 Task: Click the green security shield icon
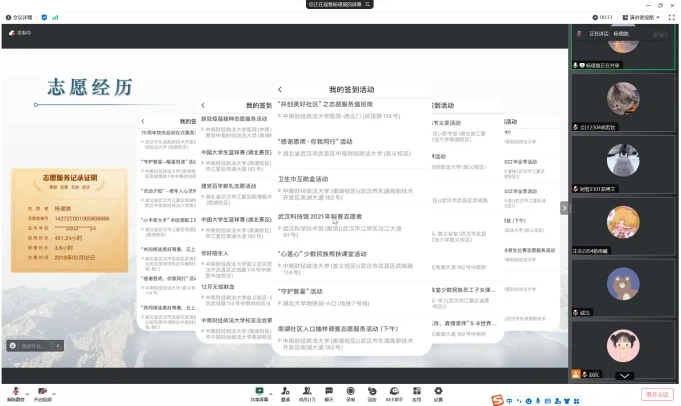pyautogui.click(x=43, y=17)
